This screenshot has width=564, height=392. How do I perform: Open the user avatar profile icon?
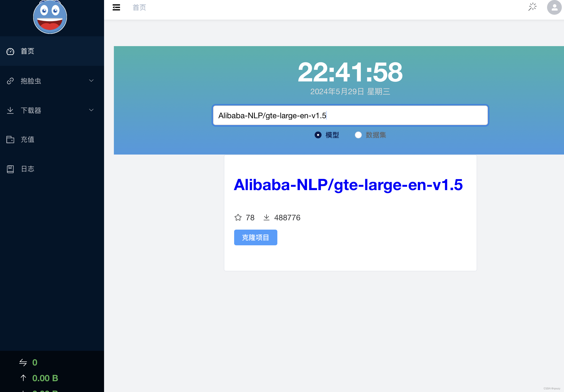click(554, 7)
